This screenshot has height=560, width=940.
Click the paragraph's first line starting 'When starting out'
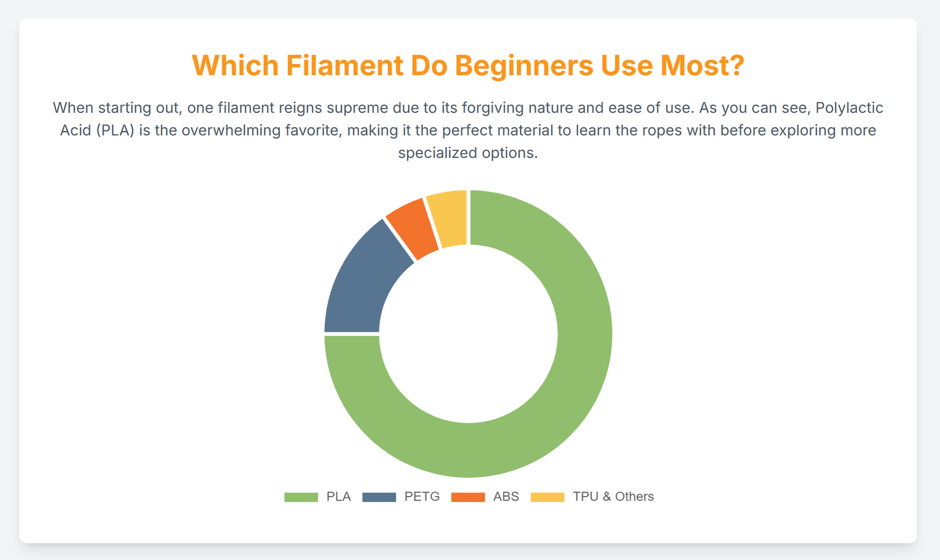coord(468,108)
